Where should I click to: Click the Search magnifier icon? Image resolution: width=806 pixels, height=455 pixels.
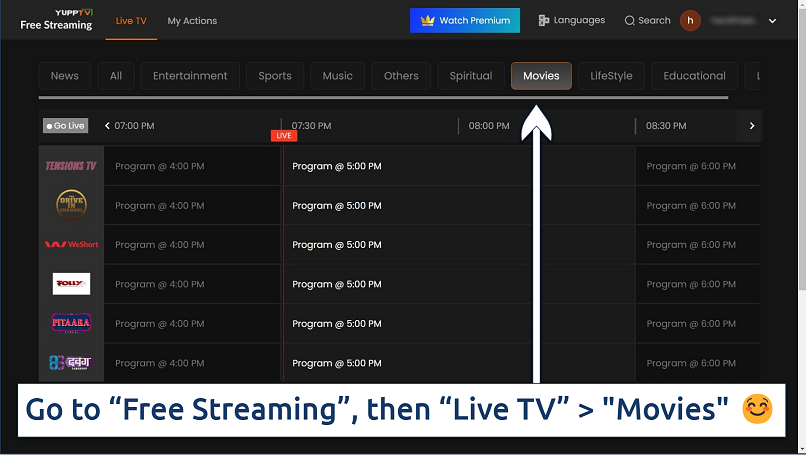pyautogui.click(x=629, y=21)
